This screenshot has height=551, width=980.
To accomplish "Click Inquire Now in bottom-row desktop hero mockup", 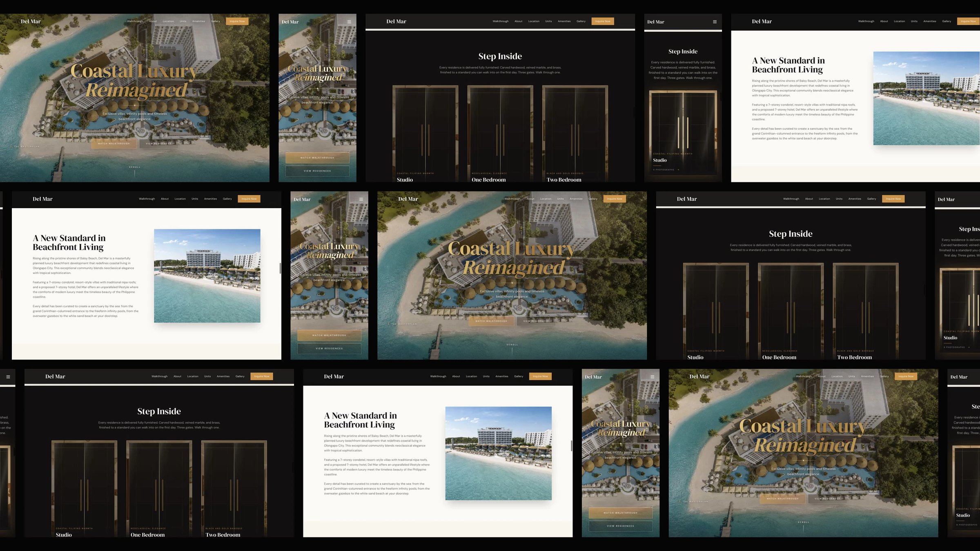I will click(906, 376).
